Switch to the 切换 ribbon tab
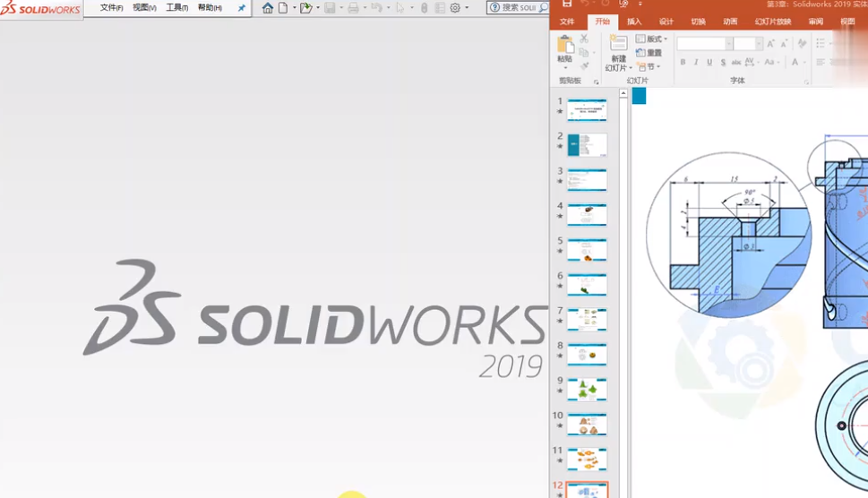 pyautogui.click(x=698, y=21)
